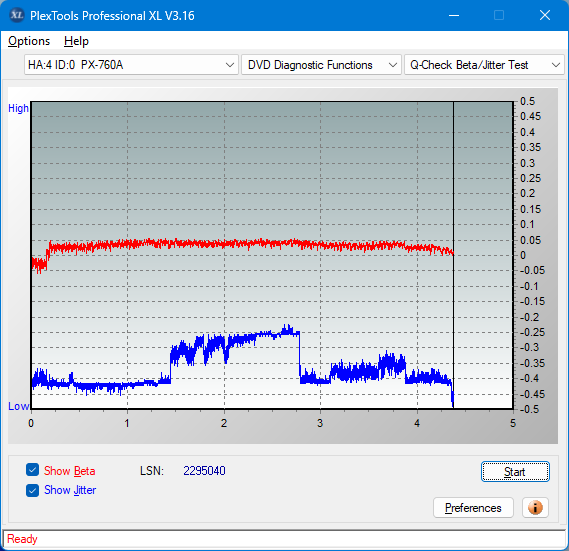The width and height of the screenshot is (569, 551).
Task: Click the Low jitter axis label
Action: [19, 406]
